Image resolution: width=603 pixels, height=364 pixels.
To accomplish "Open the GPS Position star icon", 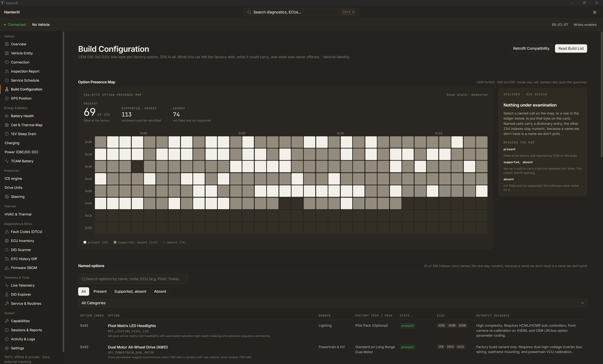I will tap(7, 98).
